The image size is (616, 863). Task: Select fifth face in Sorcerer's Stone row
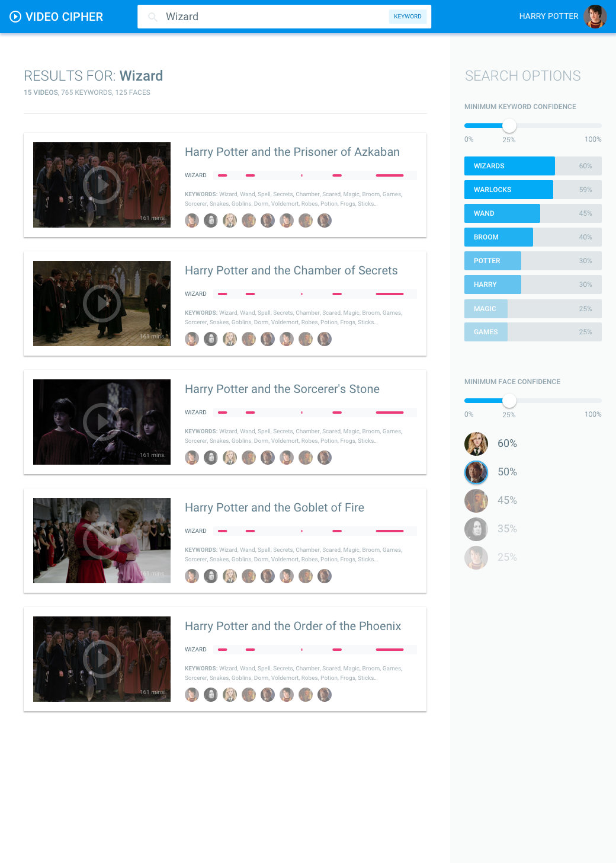pyautogui.click(x=268, y=458)
